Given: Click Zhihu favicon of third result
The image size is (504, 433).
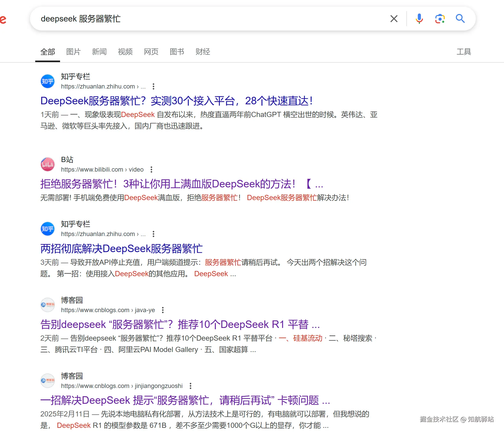Looking at the screenshot, I should [48, 229].
